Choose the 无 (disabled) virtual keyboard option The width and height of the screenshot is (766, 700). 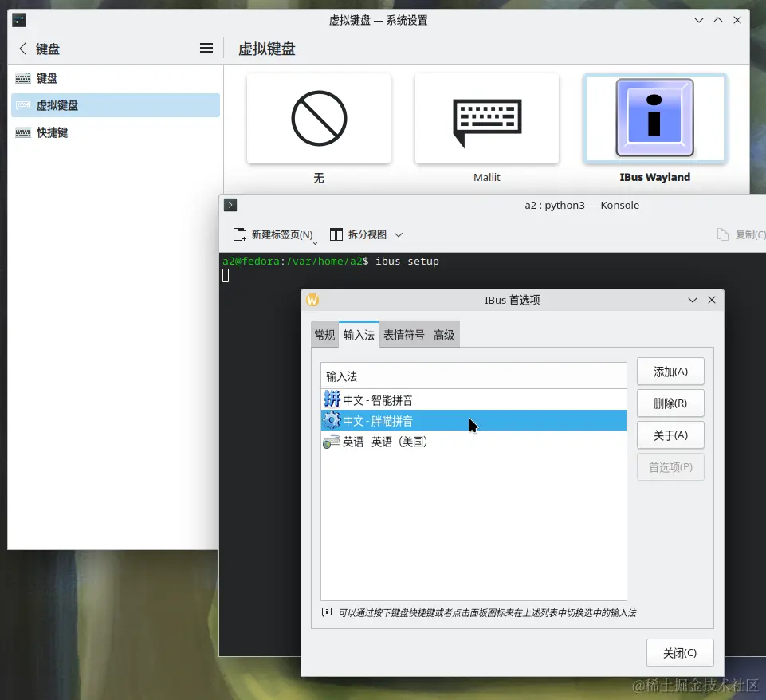tap(318, 118)
